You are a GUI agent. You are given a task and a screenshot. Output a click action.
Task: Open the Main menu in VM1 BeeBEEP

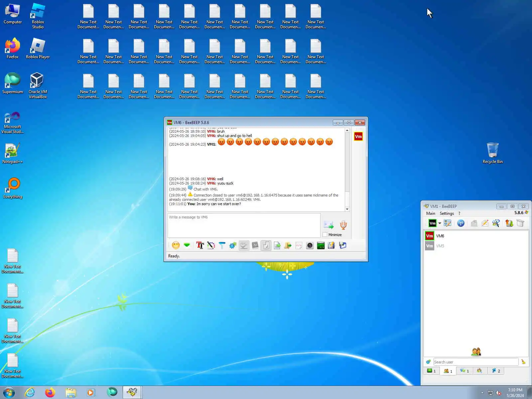[431, 213]
